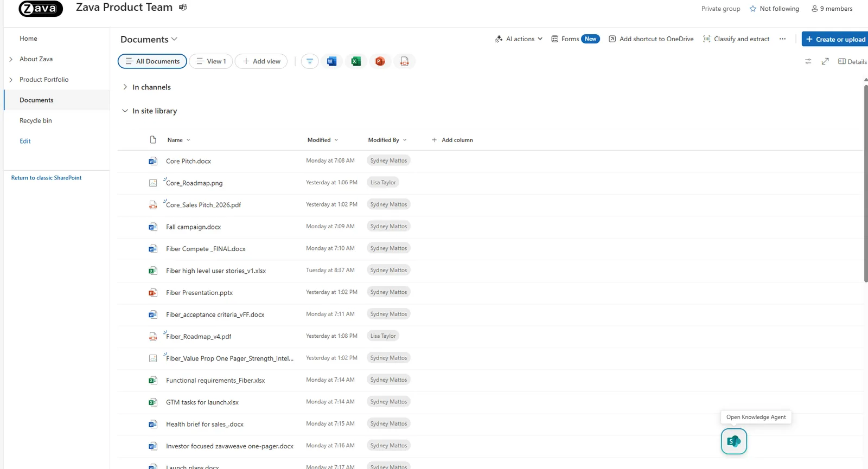Click Add view button
Image resolution: width=868 pixels, height=469 pixels.
pos(261,61)
